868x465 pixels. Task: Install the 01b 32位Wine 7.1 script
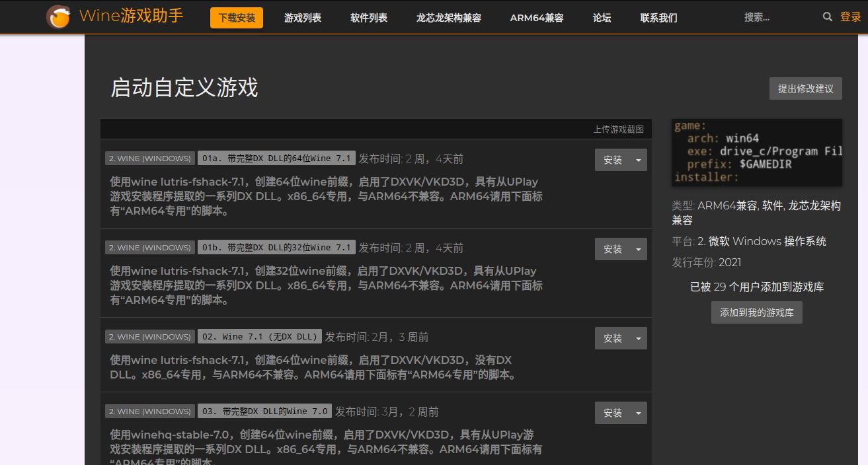[x=613, y=249]
